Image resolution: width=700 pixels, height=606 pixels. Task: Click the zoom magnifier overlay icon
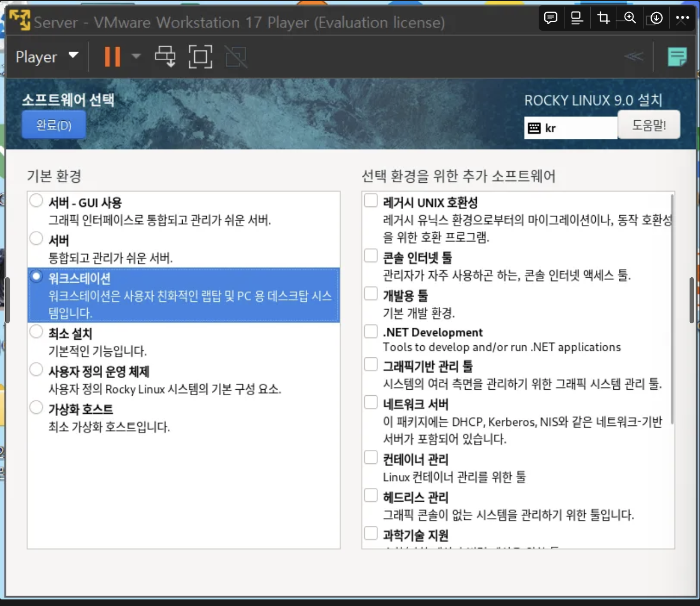coord(630,18)
